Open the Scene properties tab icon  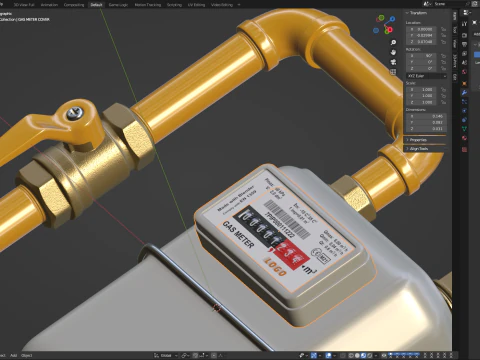coord(464,62)
